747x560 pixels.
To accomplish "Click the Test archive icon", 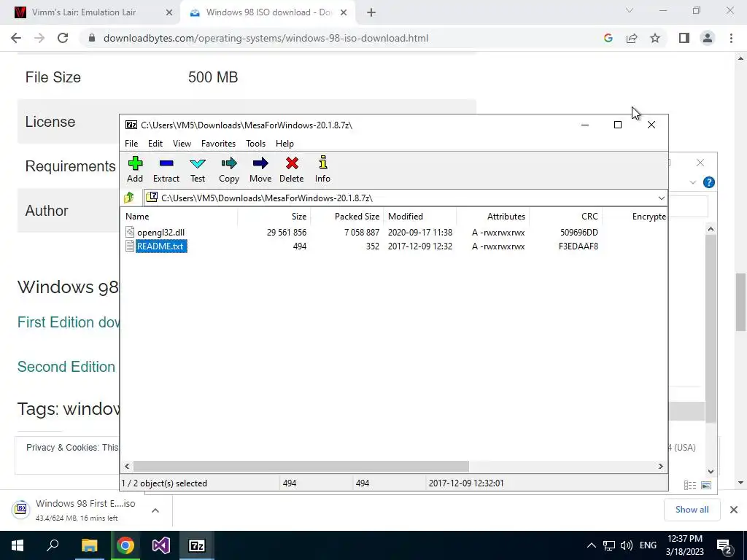I will tap(198, 163).
